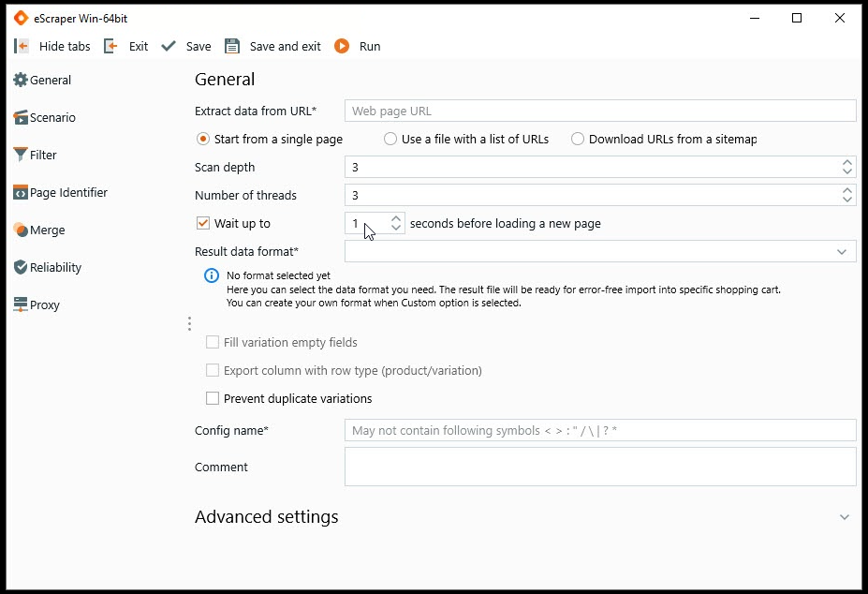Toggle Fill variation empty fields checkbox

pyautogui.click(x=213, y=342)
